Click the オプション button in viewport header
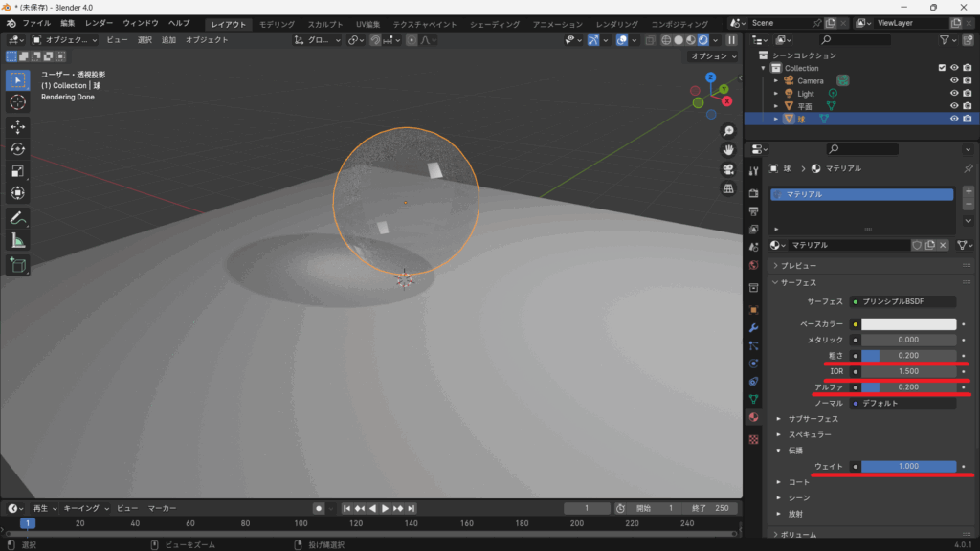Image resolution: width=980 pixels, height=551 pixels. [713, 56]
